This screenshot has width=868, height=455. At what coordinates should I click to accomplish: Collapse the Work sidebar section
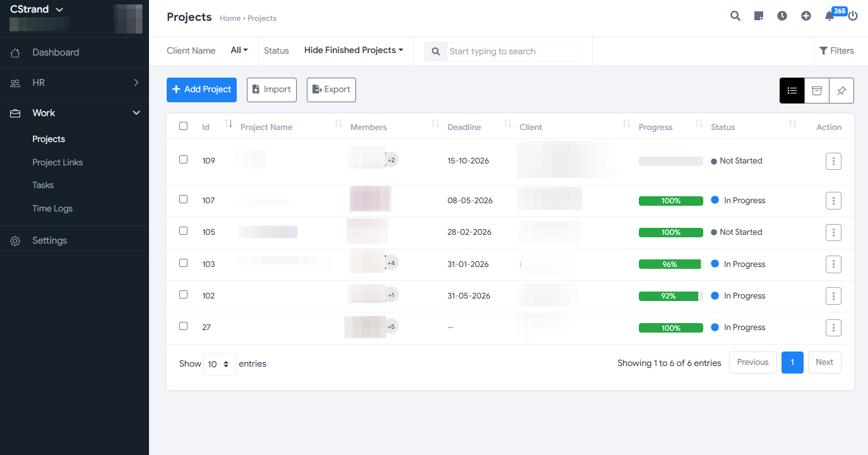tap(74, 113)
